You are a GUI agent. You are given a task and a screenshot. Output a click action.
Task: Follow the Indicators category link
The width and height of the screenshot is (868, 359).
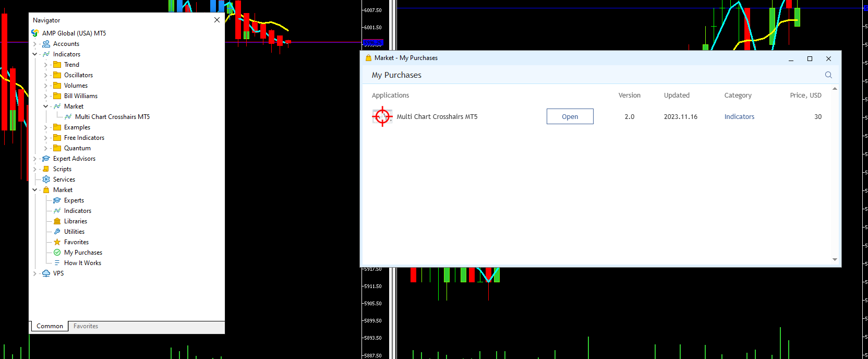[x=739, y=117]
